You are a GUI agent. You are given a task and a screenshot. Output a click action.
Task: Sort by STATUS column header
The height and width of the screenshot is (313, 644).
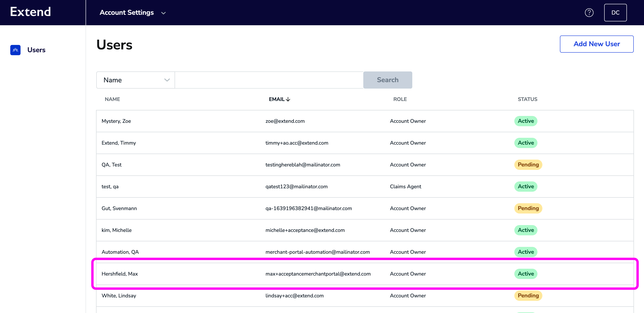pyautogui.click(x=527, y=99)
